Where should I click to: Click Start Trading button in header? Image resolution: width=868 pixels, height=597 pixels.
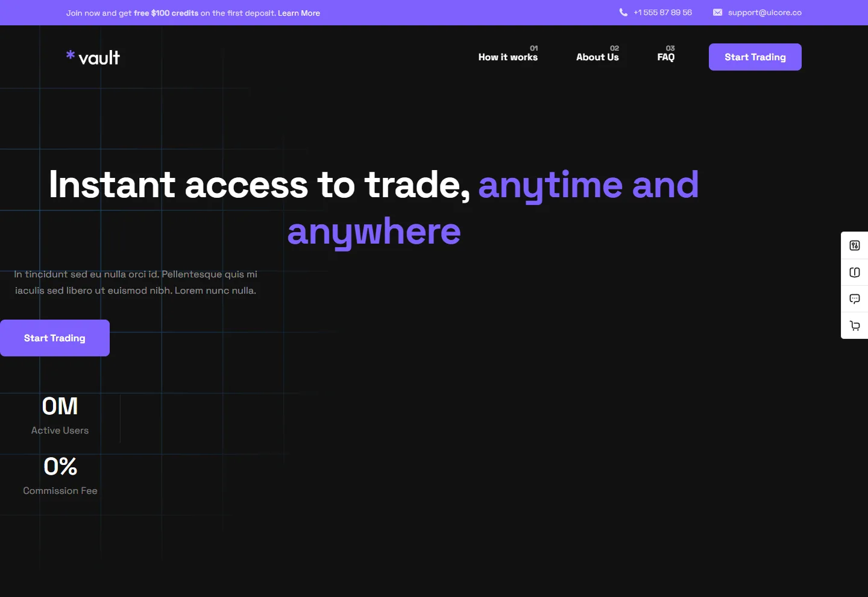tap(755, 57)
